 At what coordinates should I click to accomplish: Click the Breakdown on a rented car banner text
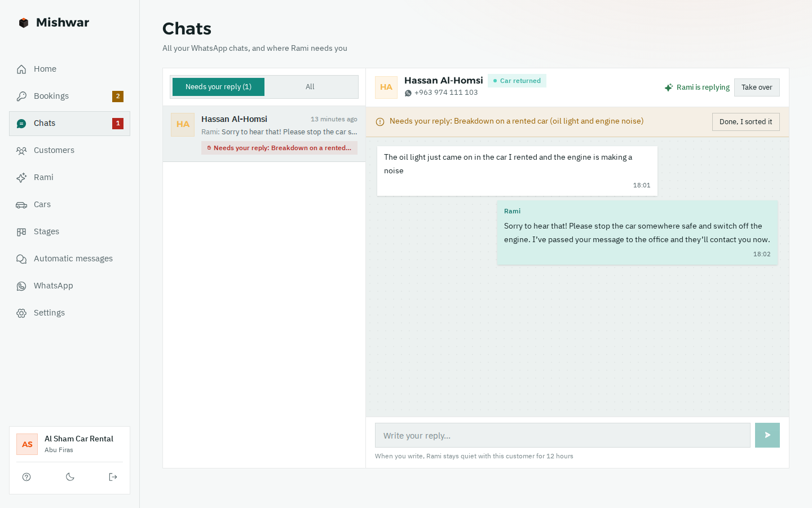coord(517,121)
